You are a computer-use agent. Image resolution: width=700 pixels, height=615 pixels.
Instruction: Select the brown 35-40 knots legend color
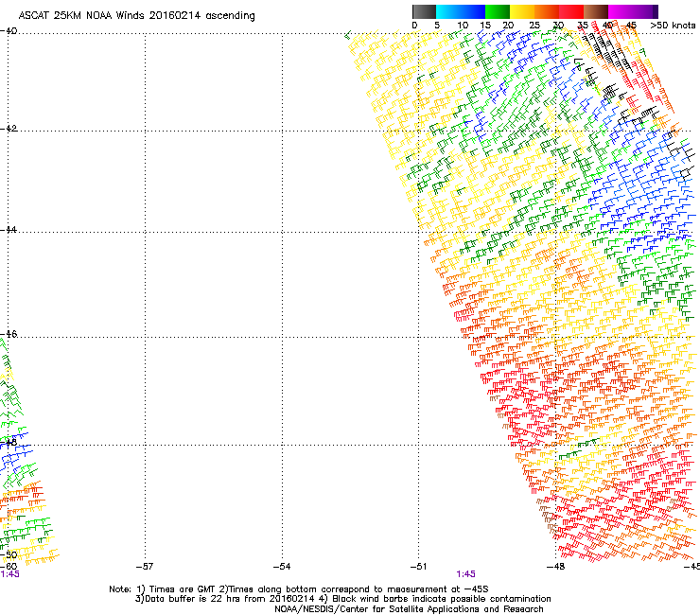596,11
